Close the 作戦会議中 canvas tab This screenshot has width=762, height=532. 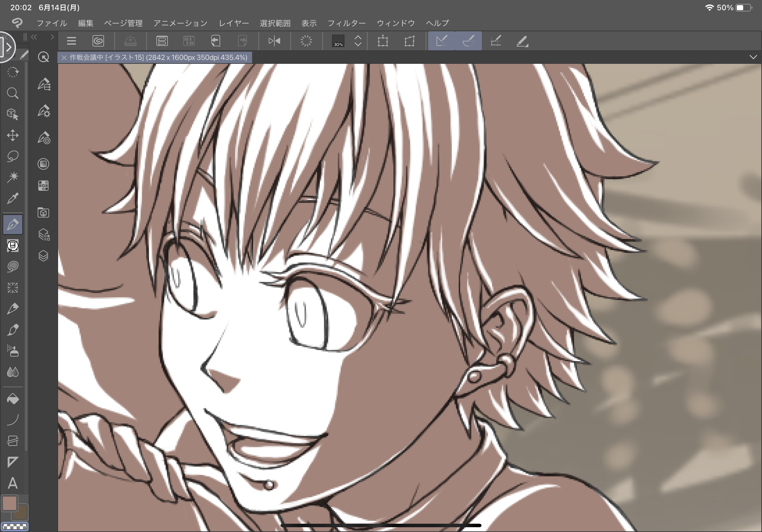[x=64, y=57]
